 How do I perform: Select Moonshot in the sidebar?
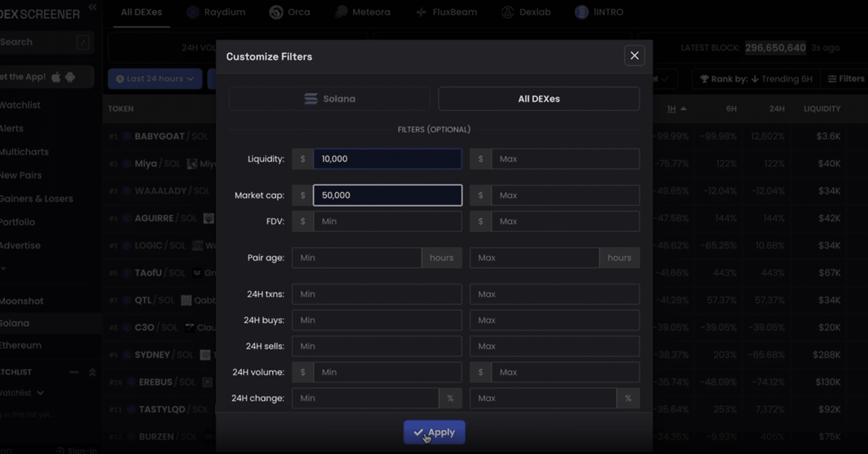tap(22, 301)
